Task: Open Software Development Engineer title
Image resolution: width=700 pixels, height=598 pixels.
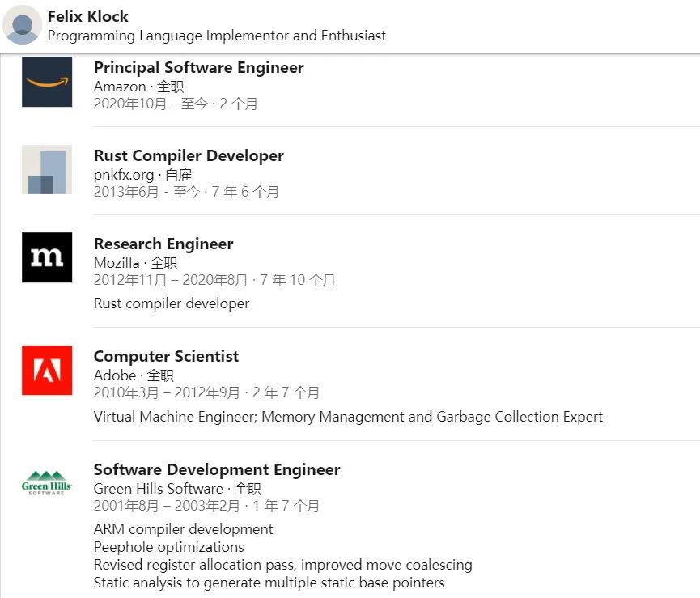Action: tap(217, 469)
